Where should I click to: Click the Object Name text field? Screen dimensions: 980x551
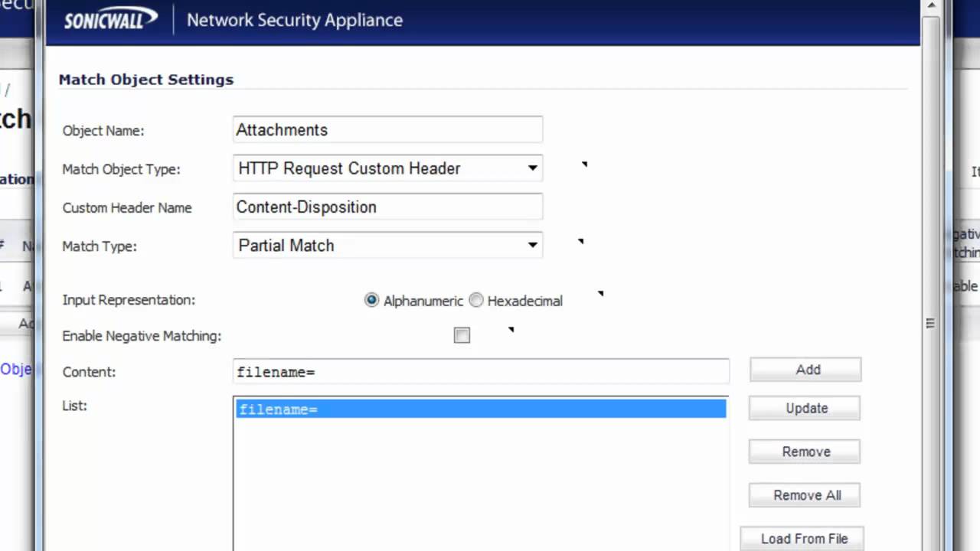click(x=387, y=130)
